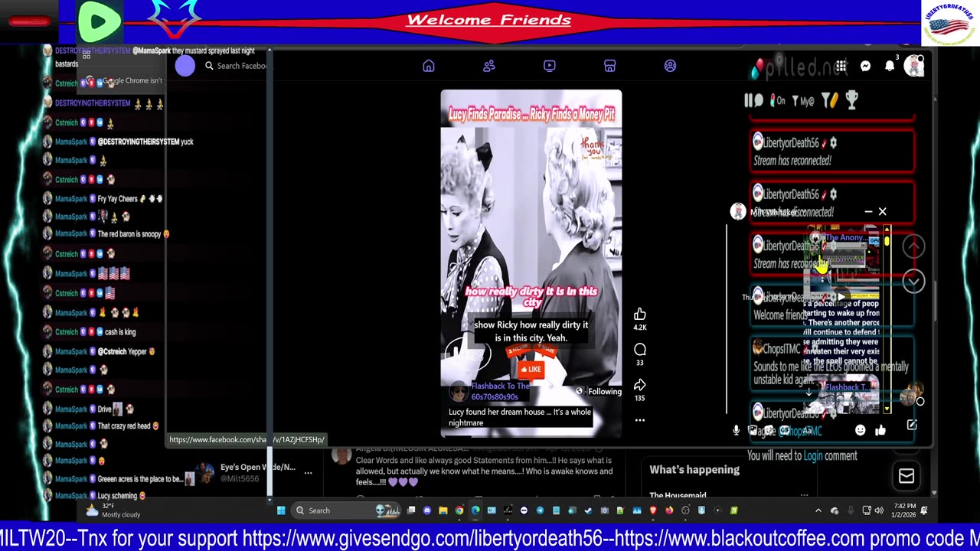Click compose new message pencil icon

coord(912,425)
